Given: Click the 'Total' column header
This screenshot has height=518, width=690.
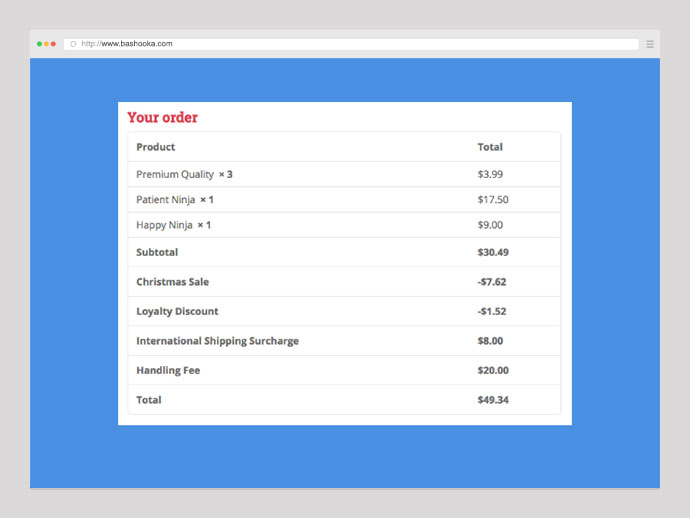Looking at the screenshot, I should [x=490, y=147].
